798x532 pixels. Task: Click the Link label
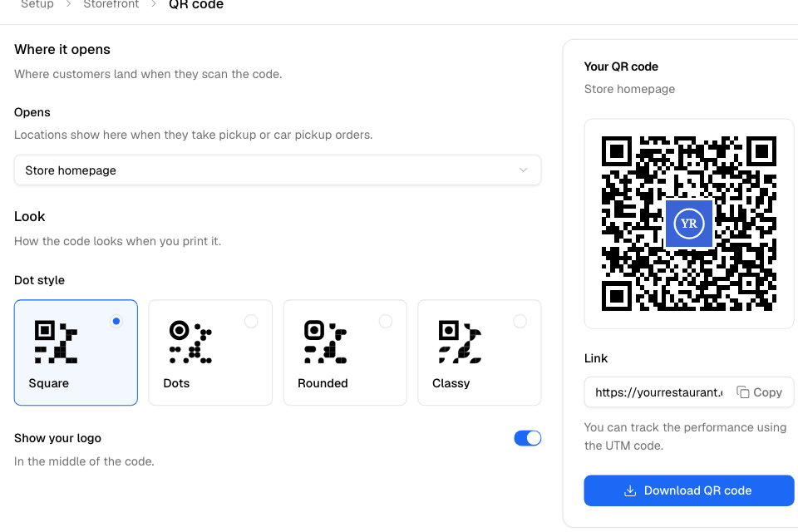596,358
